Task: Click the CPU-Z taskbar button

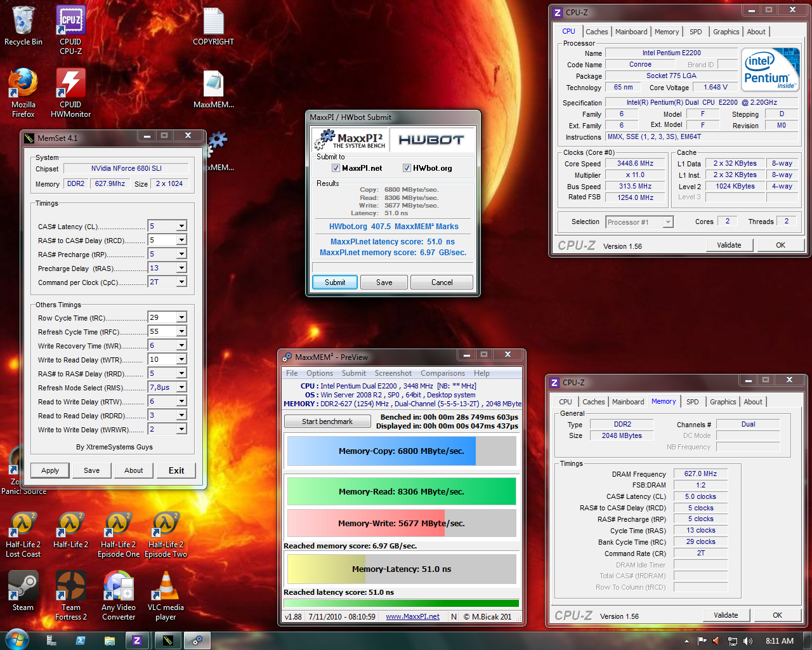Action: tap(136, 640)
